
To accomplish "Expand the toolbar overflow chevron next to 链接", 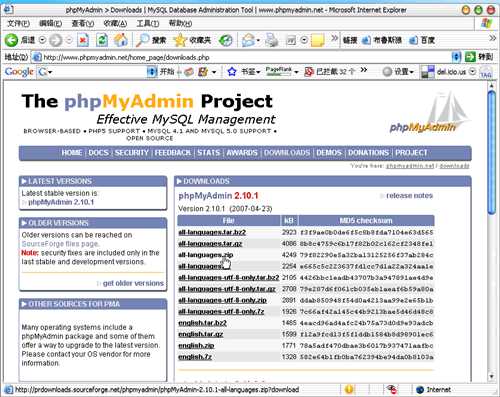I will [x=334, y=38].
